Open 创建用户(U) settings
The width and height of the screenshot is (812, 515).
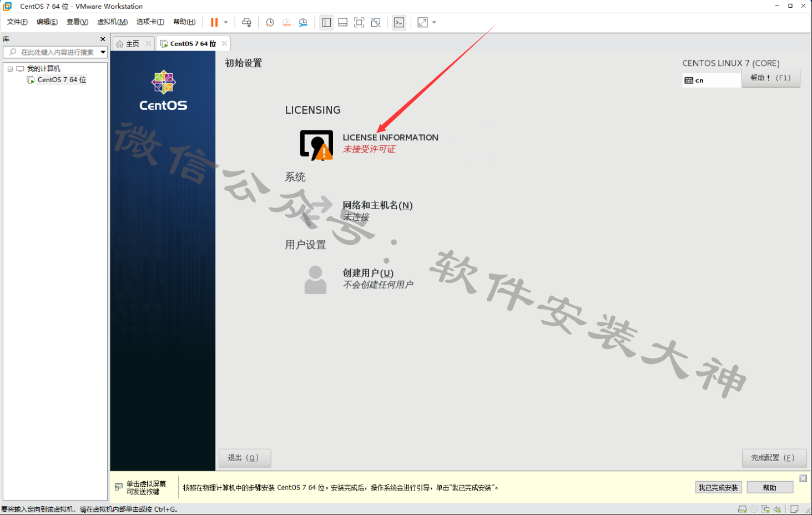[x=368, y=273]
